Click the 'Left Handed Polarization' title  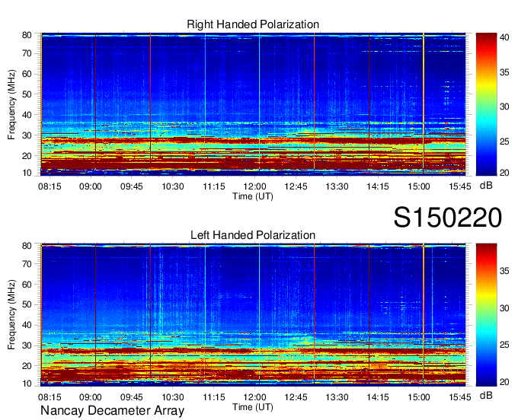coord(253,235)
